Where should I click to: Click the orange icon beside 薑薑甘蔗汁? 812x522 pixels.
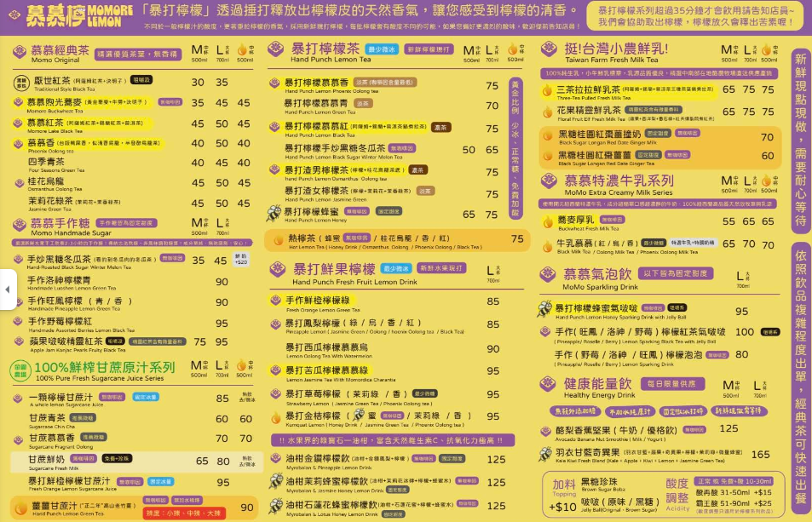20,508
